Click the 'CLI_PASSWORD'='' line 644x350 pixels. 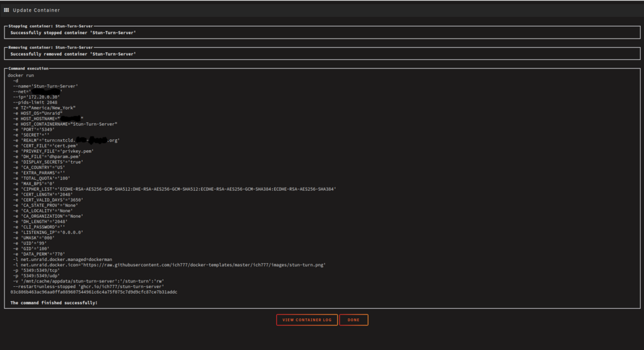(39, 227)
